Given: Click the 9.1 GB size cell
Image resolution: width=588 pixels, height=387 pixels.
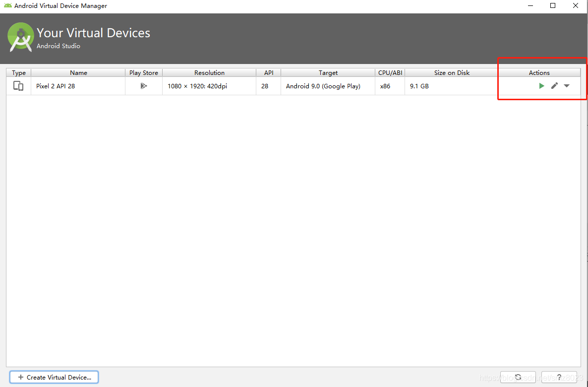Looking at the screenshot, I should (x=452, y=86).
